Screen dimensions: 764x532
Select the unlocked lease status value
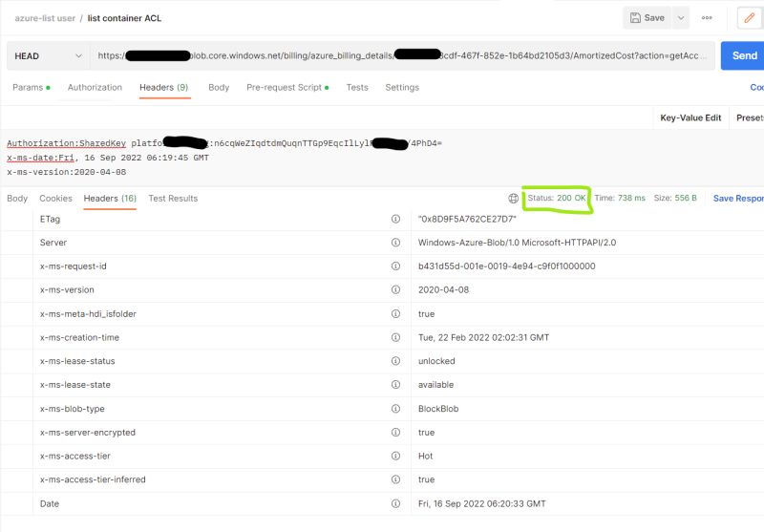[436, 361]
